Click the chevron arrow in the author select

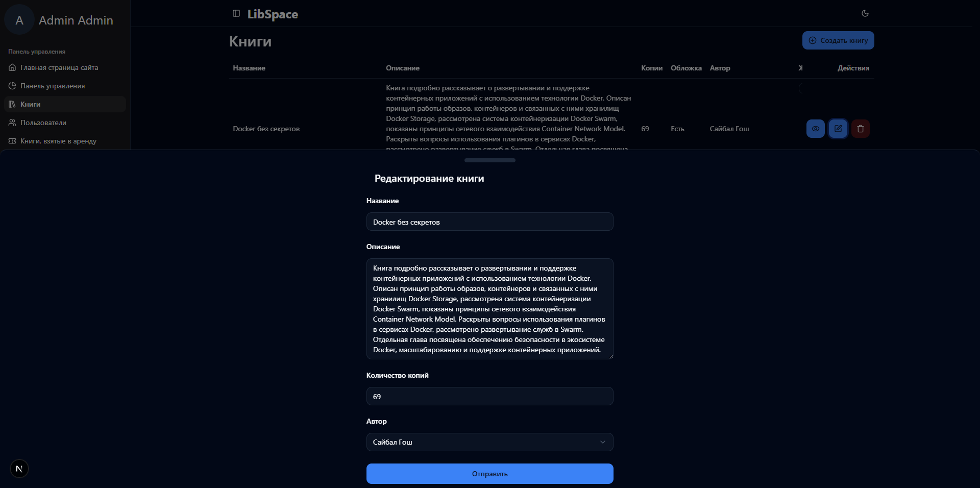tap(603, 442)
